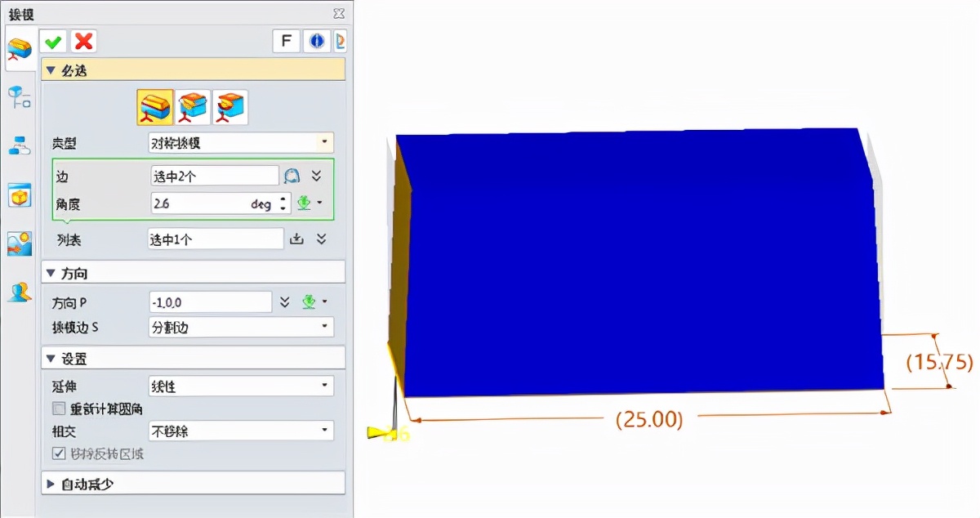The width and height of the screenshot is (980, 518).
Task: Click the 角度 spinner arrows
Action: click(283, 203)
